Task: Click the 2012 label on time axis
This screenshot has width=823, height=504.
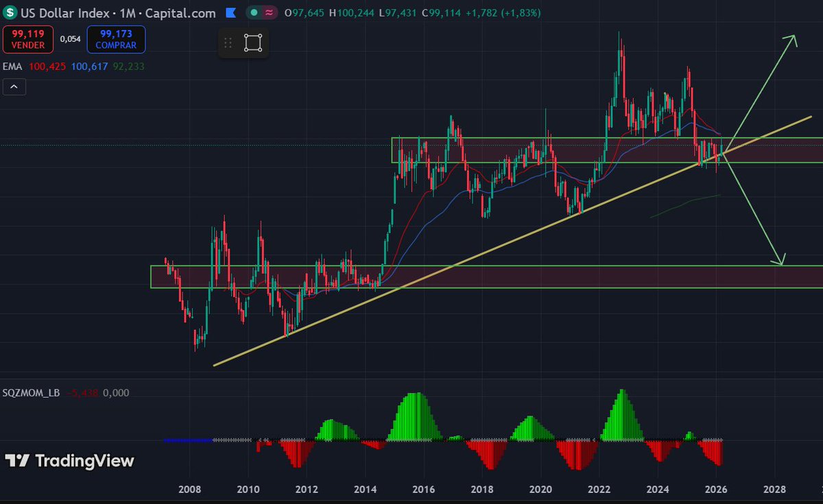Action: click(x=306, y=489)
